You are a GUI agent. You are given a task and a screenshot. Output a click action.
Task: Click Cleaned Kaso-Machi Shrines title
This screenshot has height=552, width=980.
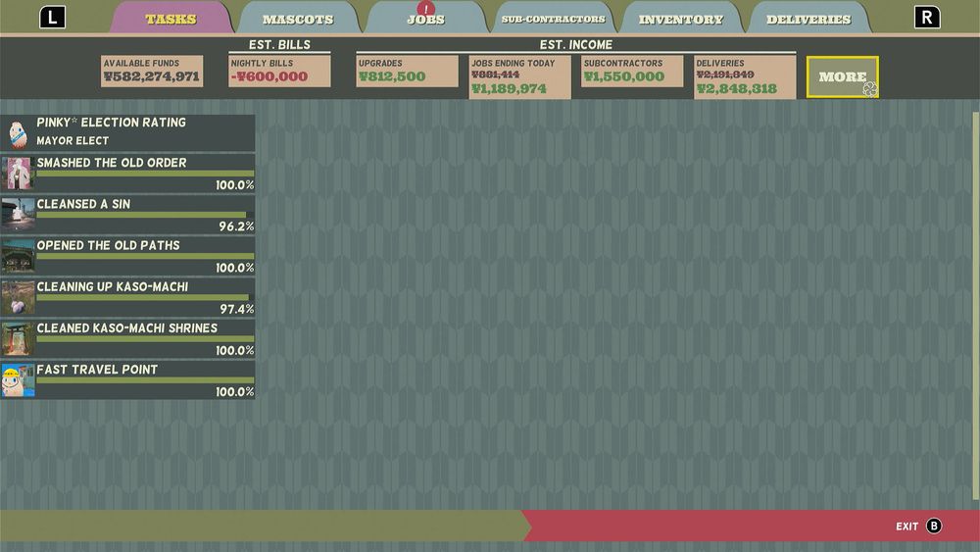[x=126, y=327]
